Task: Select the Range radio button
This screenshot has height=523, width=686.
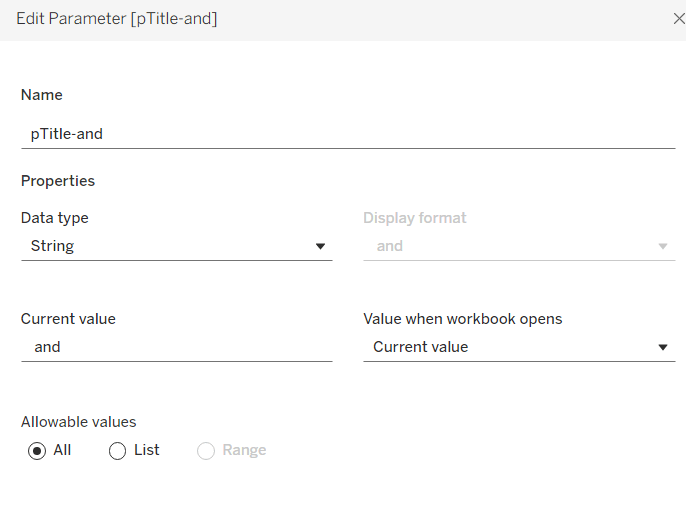Action: [206, 451]
